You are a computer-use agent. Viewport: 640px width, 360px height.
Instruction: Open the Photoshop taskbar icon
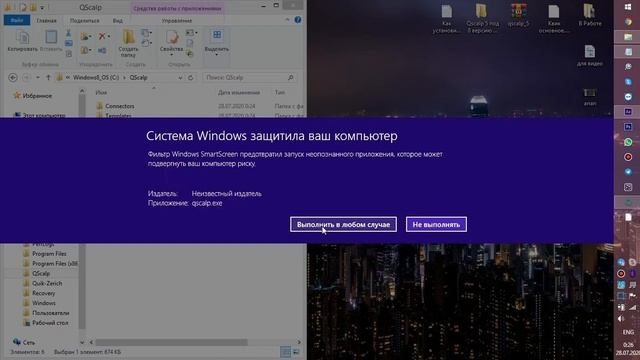(628, 127)
